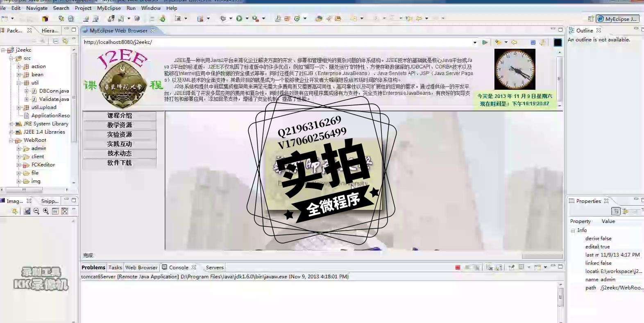Click the globe web browser toolbar icon
This screenshot has width=644, height=323.
pyautogui.click(x=137, y=18)
